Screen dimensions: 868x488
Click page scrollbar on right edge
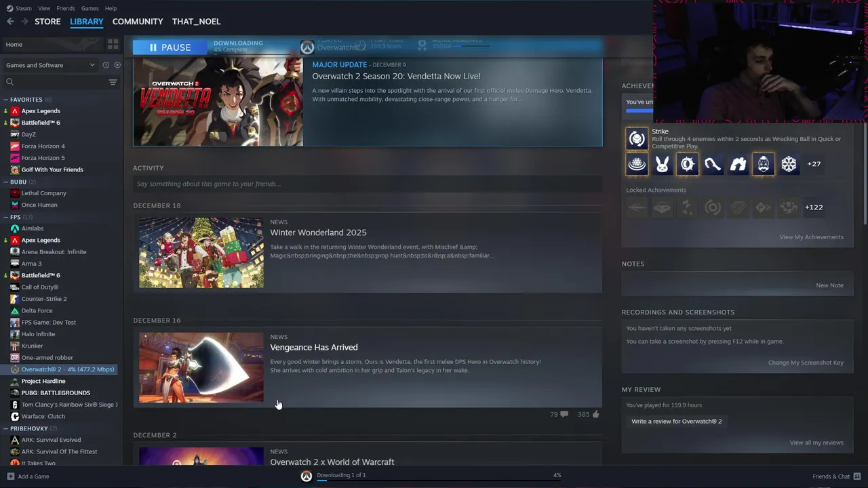pos(864,174)
